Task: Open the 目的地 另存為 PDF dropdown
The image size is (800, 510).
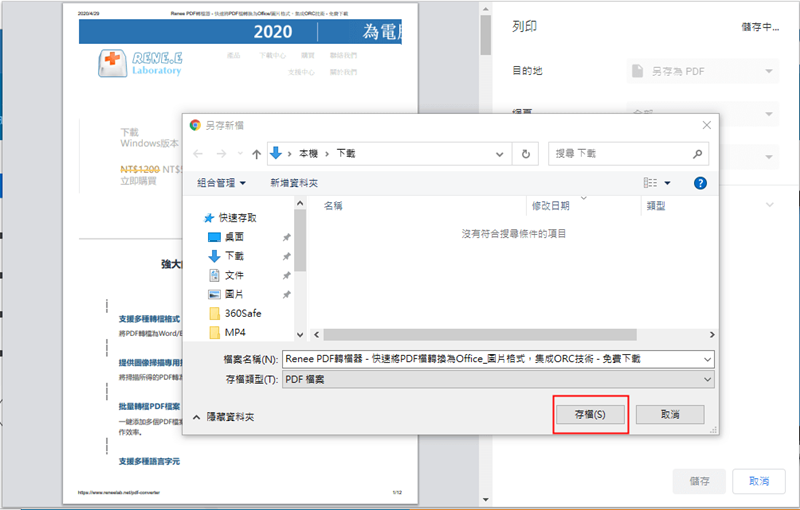Action: [703, 71]
